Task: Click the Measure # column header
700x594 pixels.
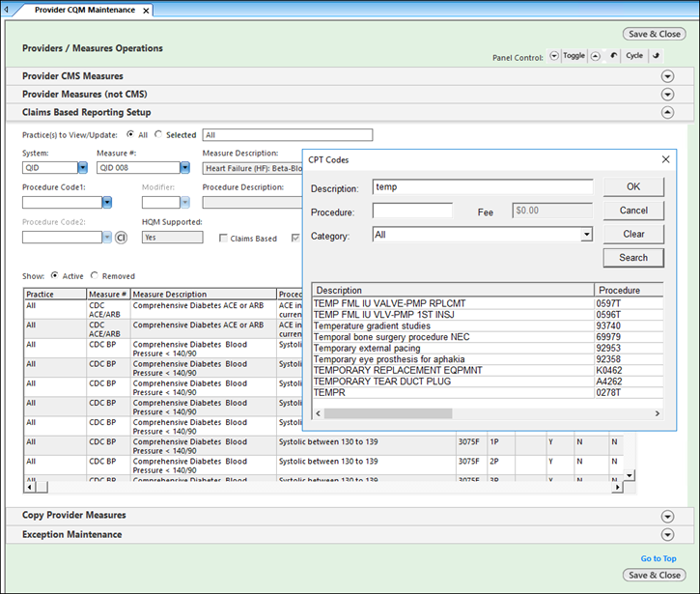Action: point(108,294)
